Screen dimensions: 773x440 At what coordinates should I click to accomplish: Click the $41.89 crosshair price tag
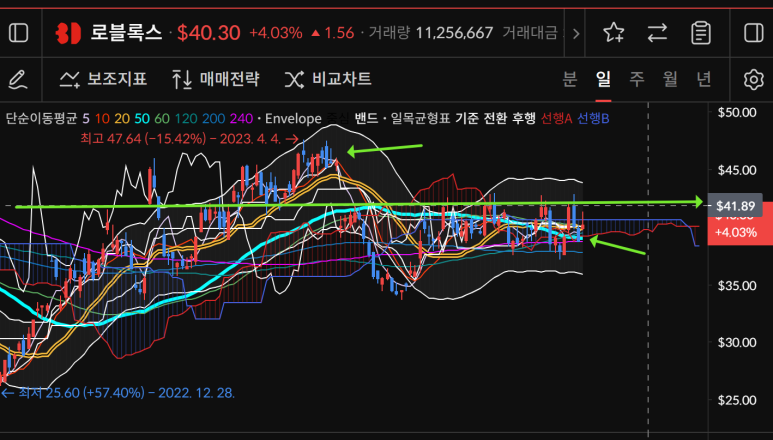click(x=736, y=206)
